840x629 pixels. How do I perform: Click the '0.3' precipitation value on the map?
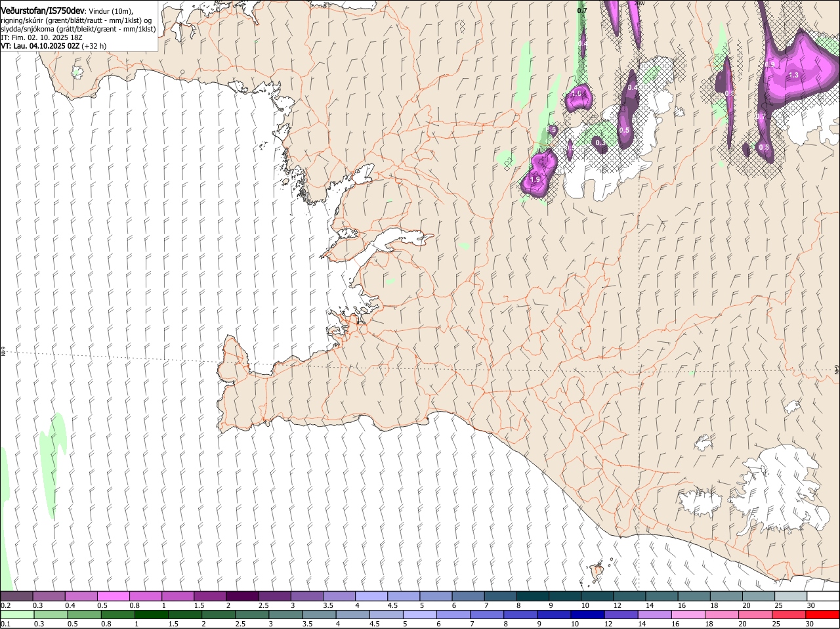pos(600,142)
